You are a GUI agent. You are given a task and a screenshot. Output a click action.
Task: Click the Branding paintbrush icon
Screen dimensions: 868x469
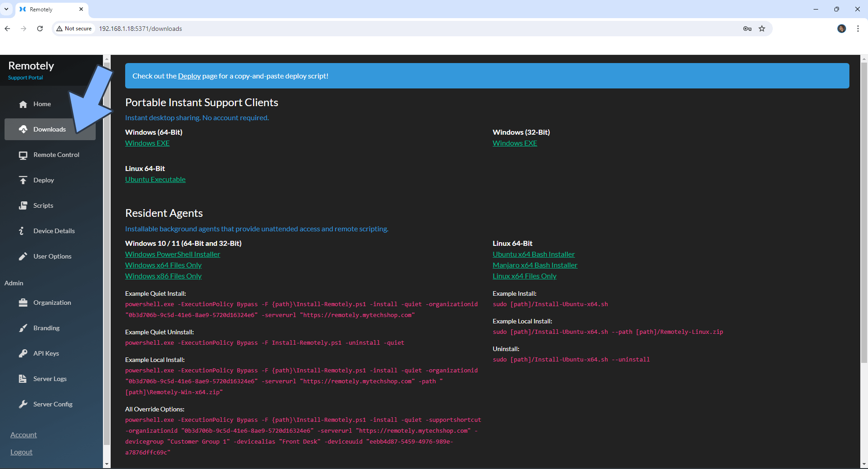point(23,328)
